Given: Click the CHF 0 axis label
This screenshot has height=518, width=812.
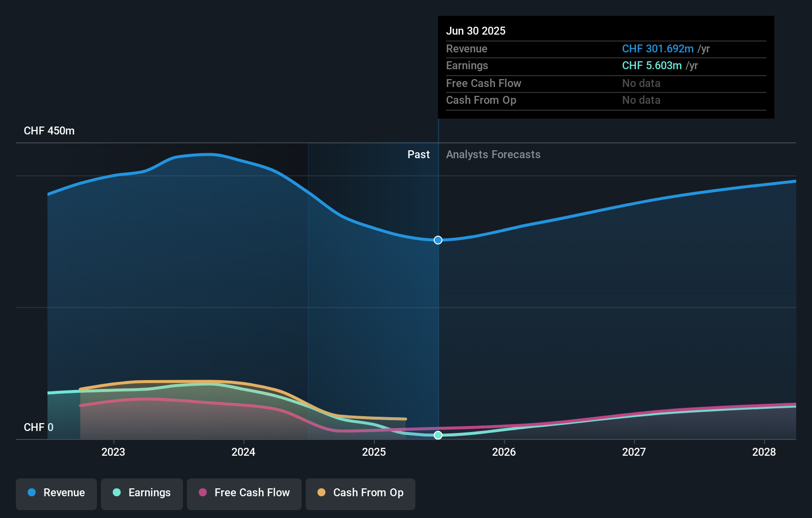Looking at the screenshot, I should [x=39, y=427].
